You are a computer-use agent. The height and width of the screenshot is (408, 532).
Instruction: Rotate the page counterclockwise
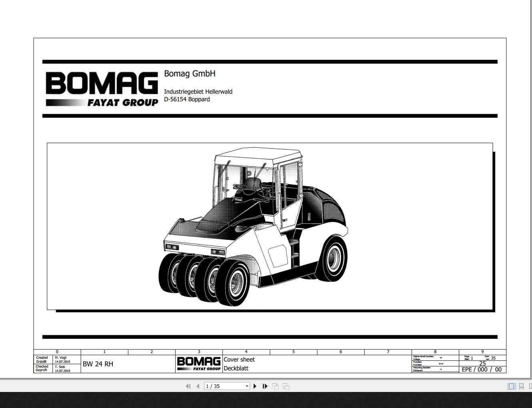276,386
